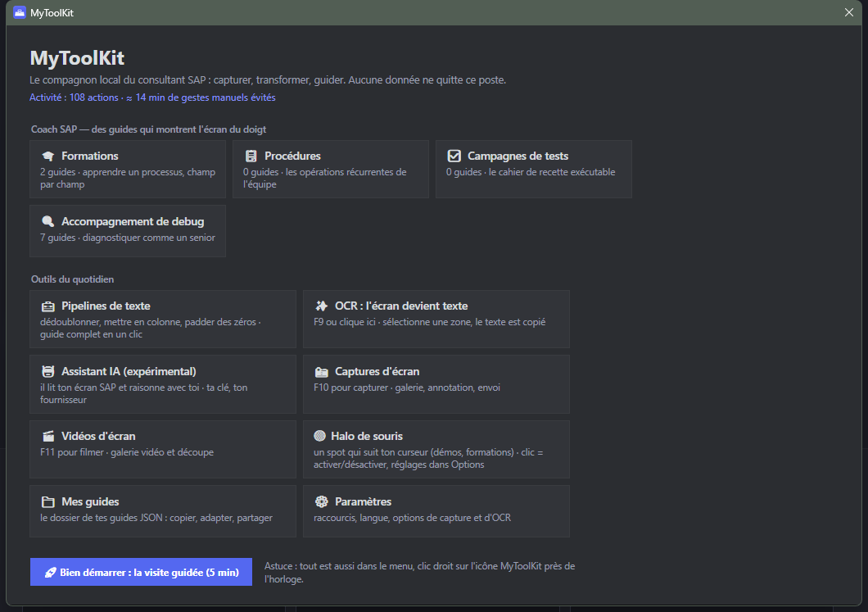Open the Captures d'écran gallery title
Image resolution: width=868 pixels, height=612 pixels.
(377, 372)
